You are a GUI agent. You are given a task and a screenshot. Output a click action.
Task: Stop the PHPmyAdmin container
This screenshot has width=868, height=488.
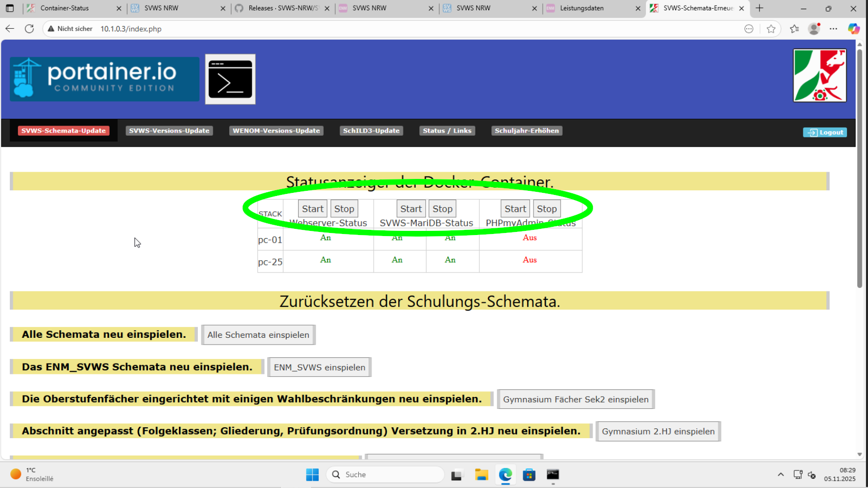547,209
